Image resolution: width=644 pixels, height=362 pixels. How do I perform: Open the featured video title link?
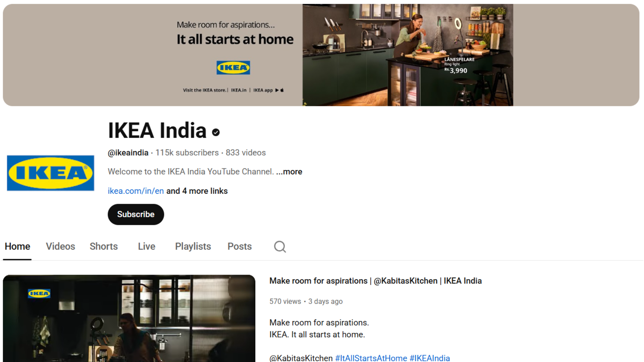376,281
